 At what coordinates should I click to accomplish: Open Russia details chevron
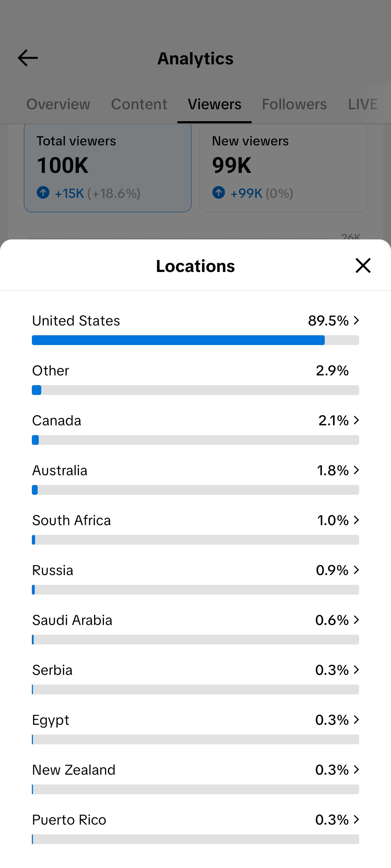click(x=356, y=570)
